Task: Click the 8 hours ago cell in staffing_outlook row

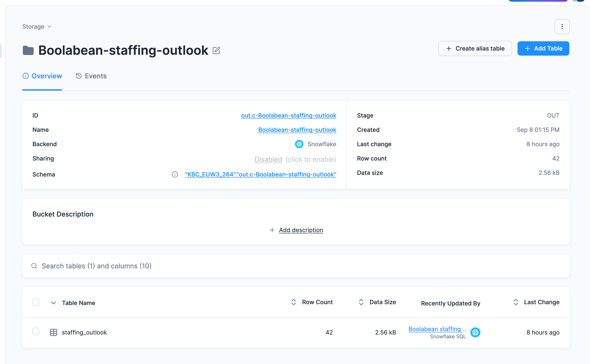Action: click(x=543, y=332)
